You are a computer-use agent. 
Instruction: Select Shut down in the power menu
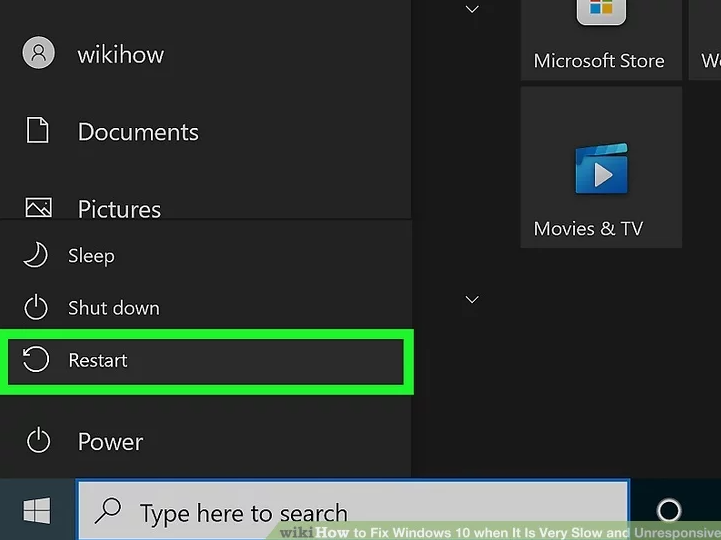click(113, 308)
